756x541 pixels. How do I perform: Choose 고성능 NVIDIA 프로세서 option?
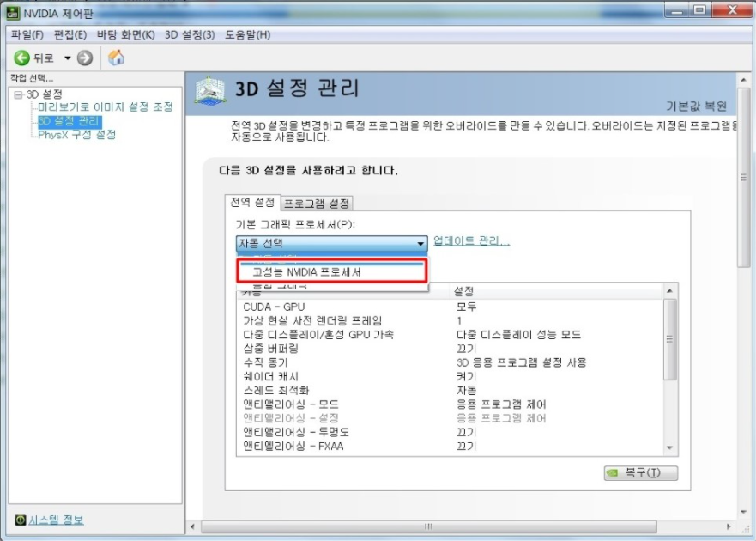[332, 271]
